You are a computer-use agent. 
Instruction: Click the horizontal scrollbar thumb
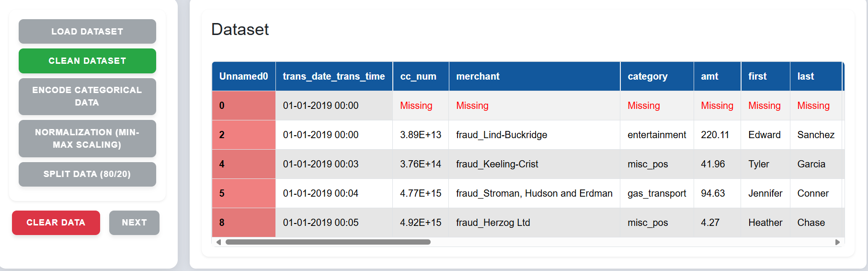coord(328,242)
